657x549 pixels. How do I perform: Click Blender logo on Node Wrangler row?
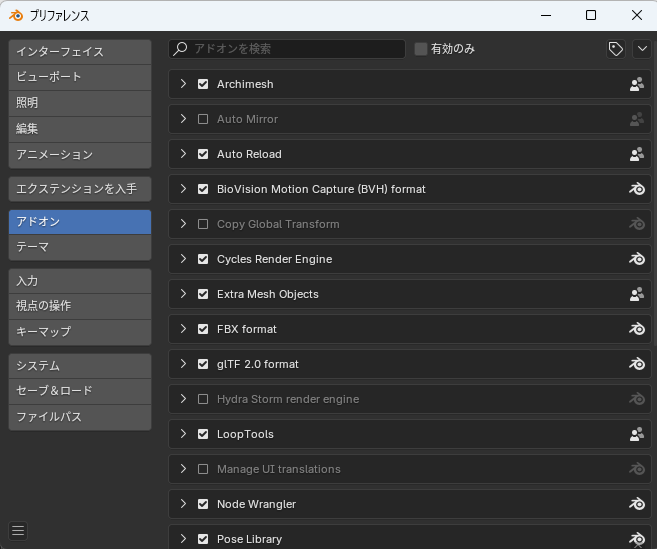(636, 504)
